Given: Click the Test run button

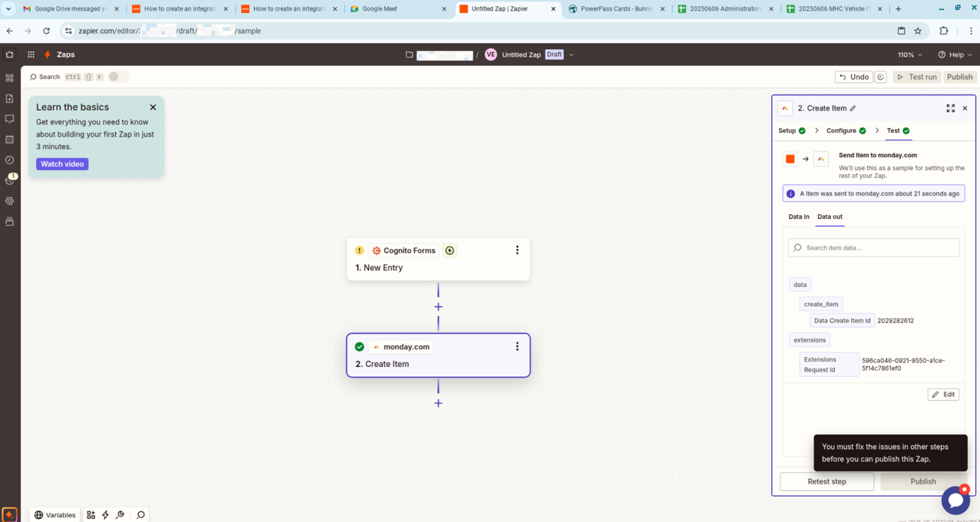Looking at the screenshot, I should click(x=917, y=77).
